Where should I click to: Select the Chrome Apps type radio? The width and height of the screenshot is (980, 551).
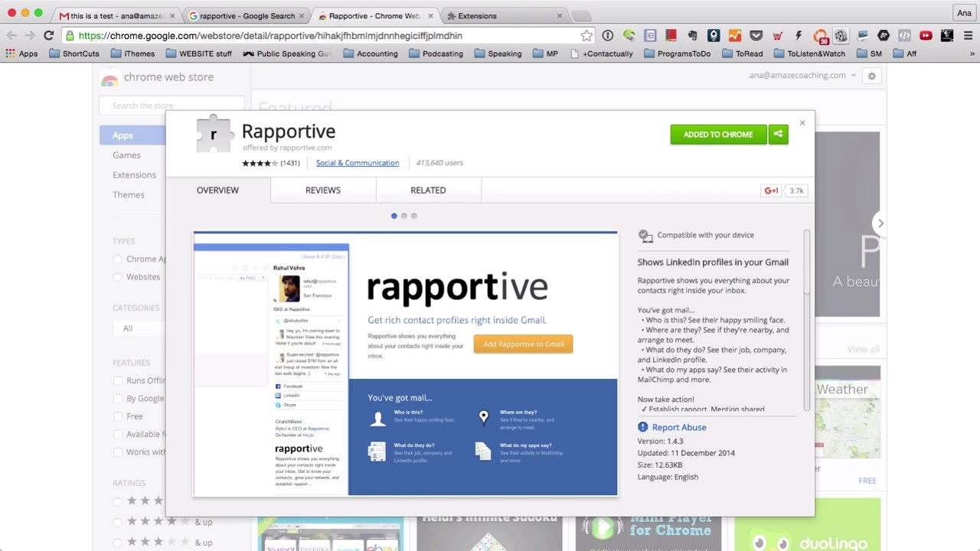point(117,259)
